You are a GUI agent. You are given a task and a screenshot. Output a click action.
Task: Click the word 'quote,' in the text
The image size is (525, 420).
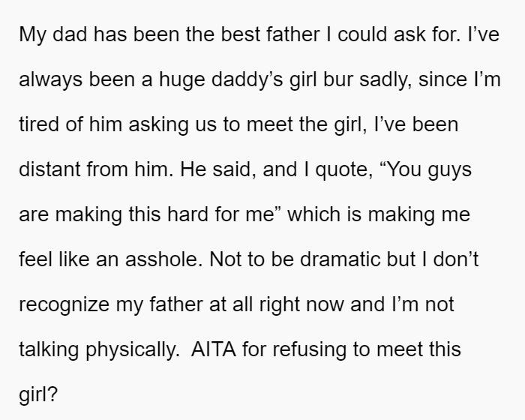click(x=344, y=169)
